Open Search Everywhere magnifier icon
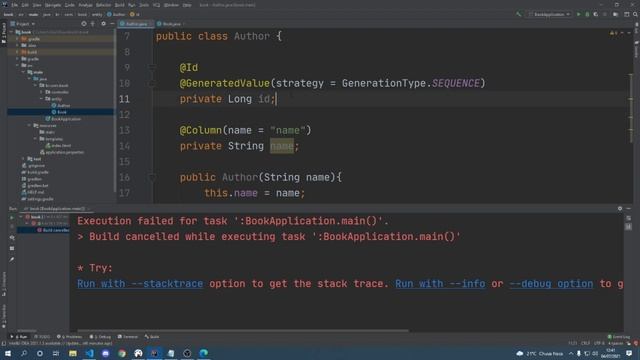The width and height of the screenshot is (640, 360). [635, 14]
